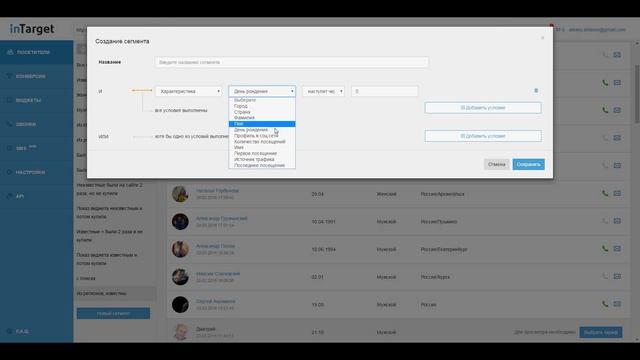Call the visitor from Россия/Архангельск via phone icon
This screenshot has width=640, height=360.
tap(605, 193)
